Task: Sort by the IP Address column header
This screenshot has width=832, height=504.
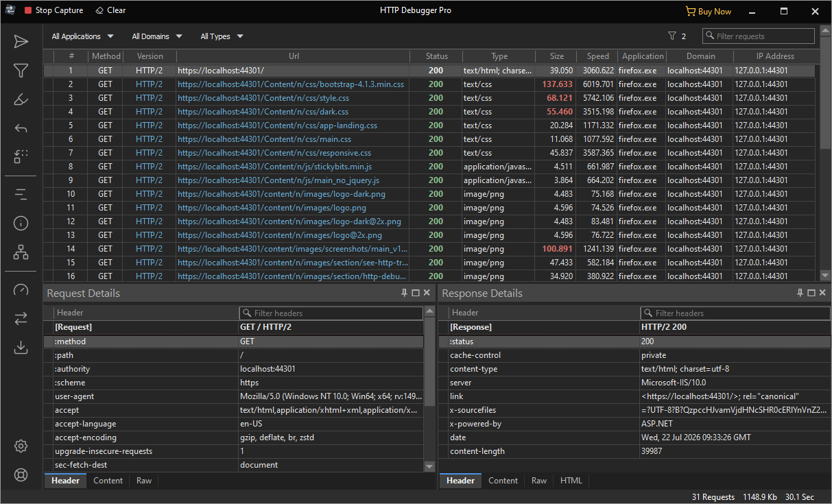Action: (x=775, y=56)
